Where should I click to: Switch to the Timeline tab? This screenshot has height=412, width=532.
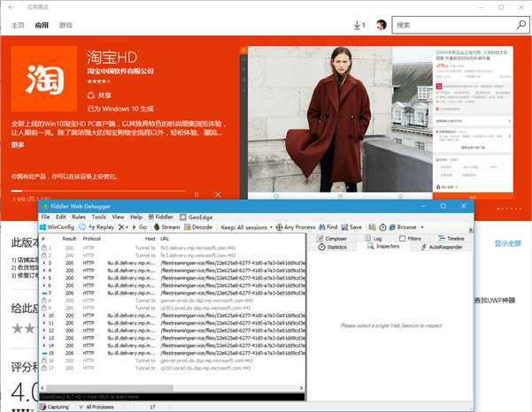click(451, 239)
